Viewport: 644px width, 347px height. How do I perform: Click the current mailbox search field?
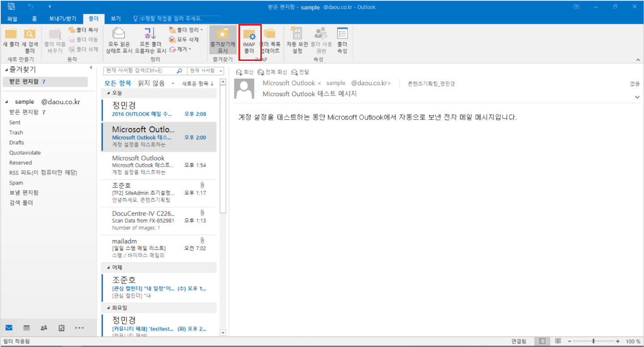pyautogui.click(x=139, y=71)
